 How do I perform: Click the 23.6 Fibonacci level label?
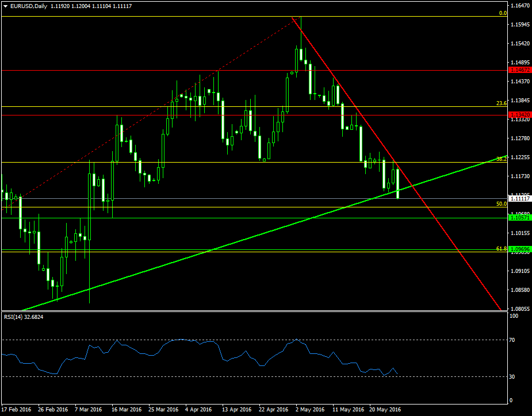pos(501,103)
